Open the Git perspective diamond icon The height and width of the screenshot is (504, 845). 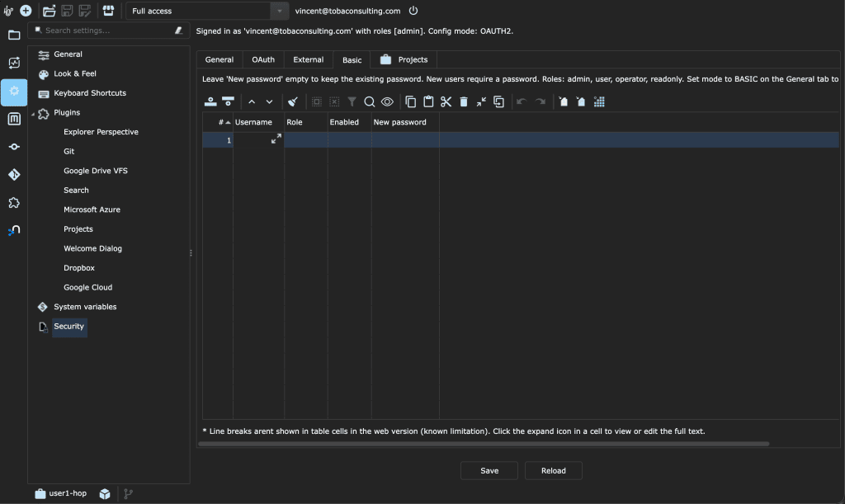tap(14, 175)
